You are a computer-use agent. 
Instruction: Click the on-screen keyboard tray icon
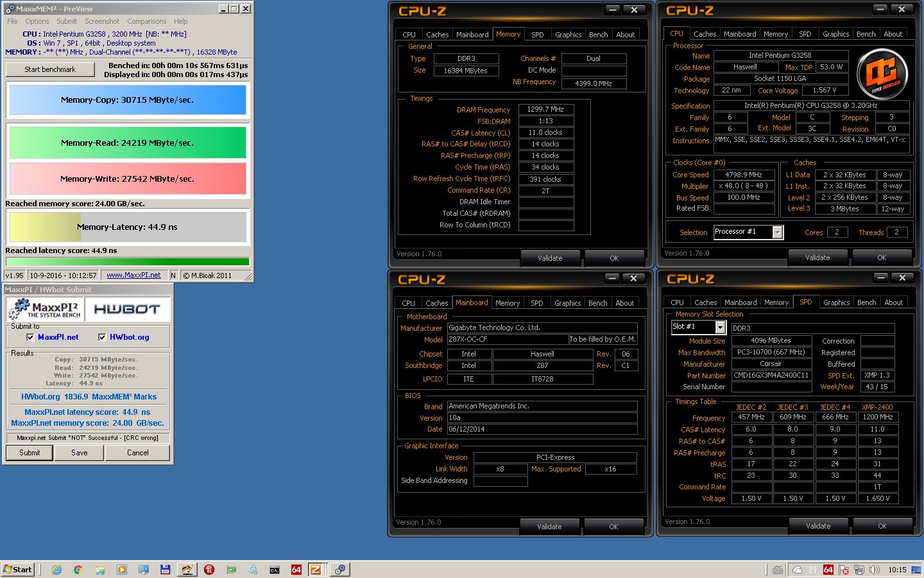click(x=777, y=570)
